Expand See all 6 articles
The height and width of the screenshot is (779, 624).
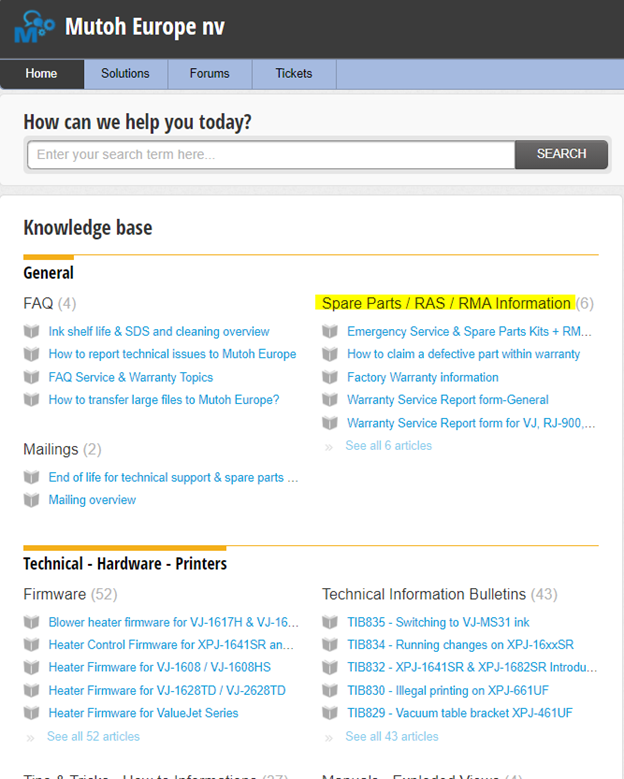tap(388, 446)
